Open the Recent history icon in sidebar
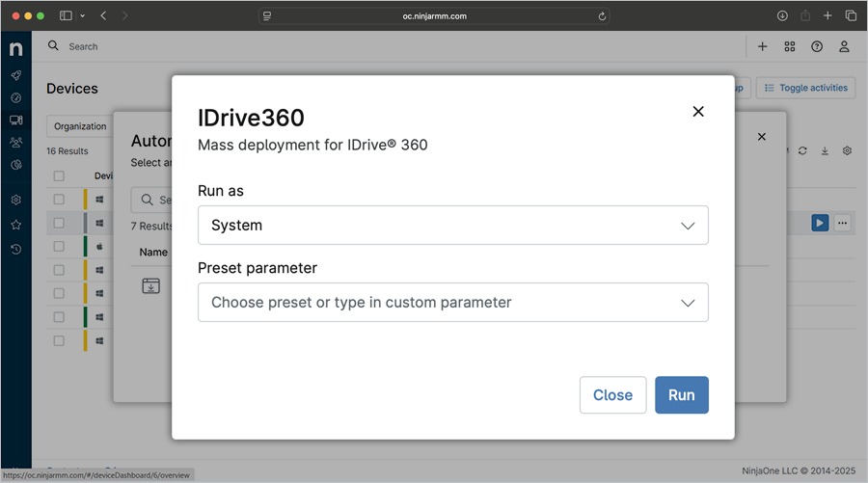Screen dimensions: 868x483 pyautogui.click(x=15, y=250)
